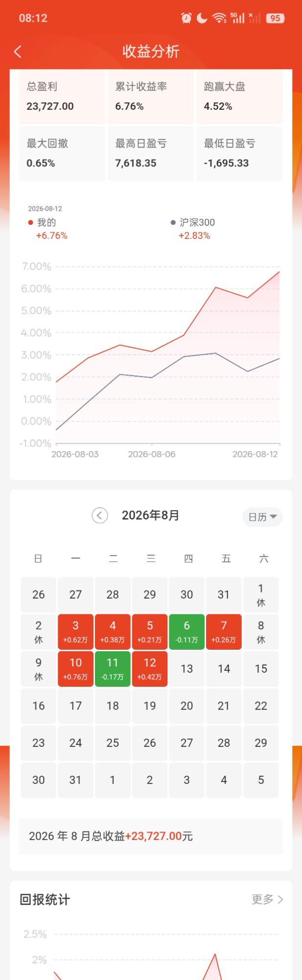Tap the Wi-Fi status bar icon

coord(219,18)
